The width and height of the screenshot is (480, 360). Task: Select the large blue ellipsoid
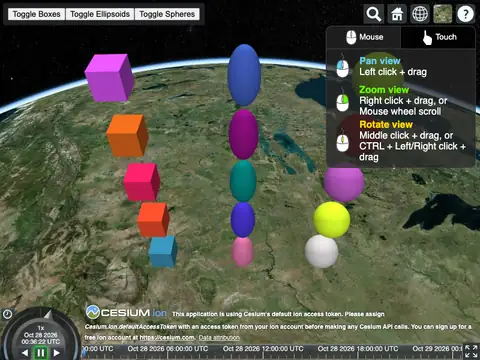tap(244, 75)
